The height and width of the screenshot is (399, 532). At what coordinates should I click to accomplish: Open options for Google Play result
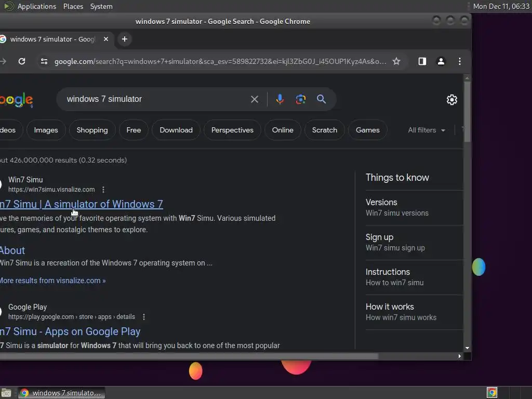pyautogui.click(x=144, y=317)
